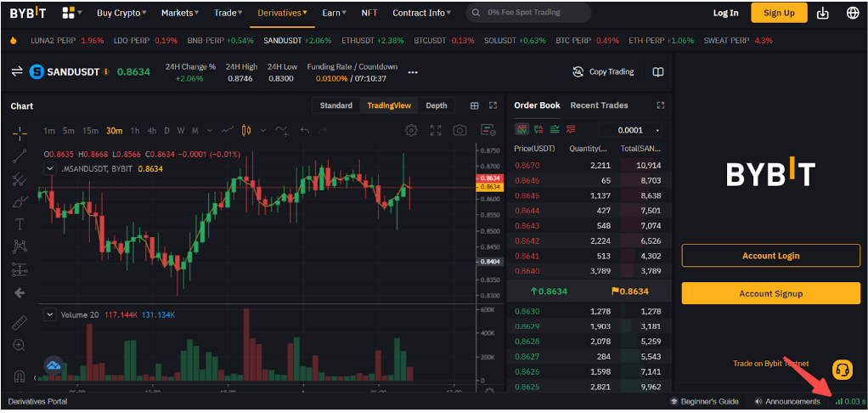This screenshot has width=868, height=413.
Task: Switch chart to Standard view
Action: point(335,105)
